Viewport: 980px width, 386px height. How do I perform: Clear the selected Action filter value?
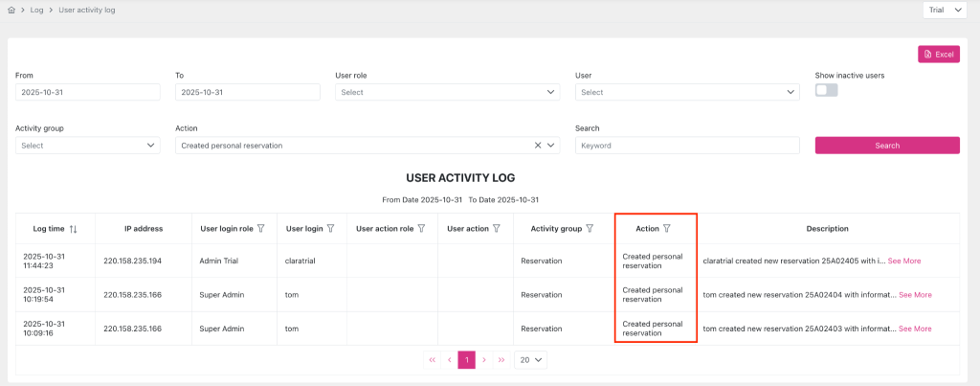point(538,146)
